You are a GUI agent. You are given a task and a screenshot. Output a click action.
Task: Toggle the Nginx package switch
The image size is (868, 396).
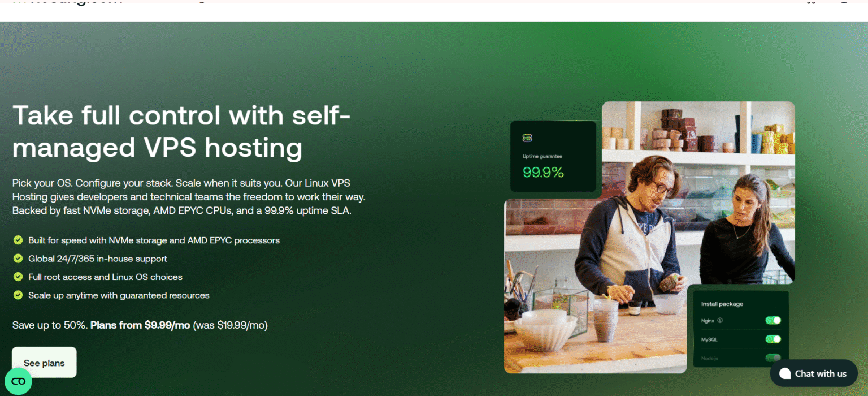773,321
